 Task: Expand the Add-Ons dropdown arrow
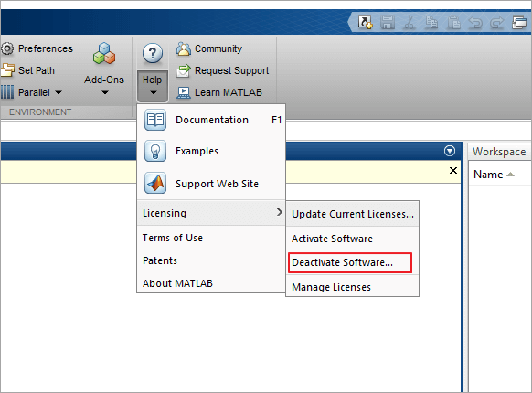point(105,92)
